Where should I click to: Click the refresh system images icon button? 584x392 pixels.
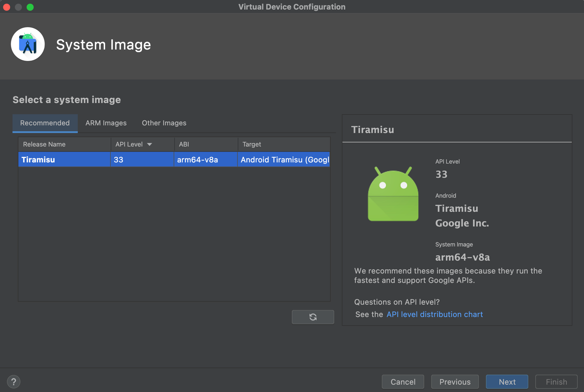(313, 317)
